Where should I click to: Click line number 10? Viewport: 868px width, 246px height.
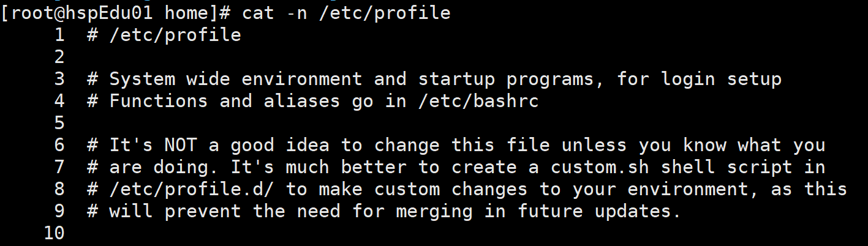[x=54, y=233]
